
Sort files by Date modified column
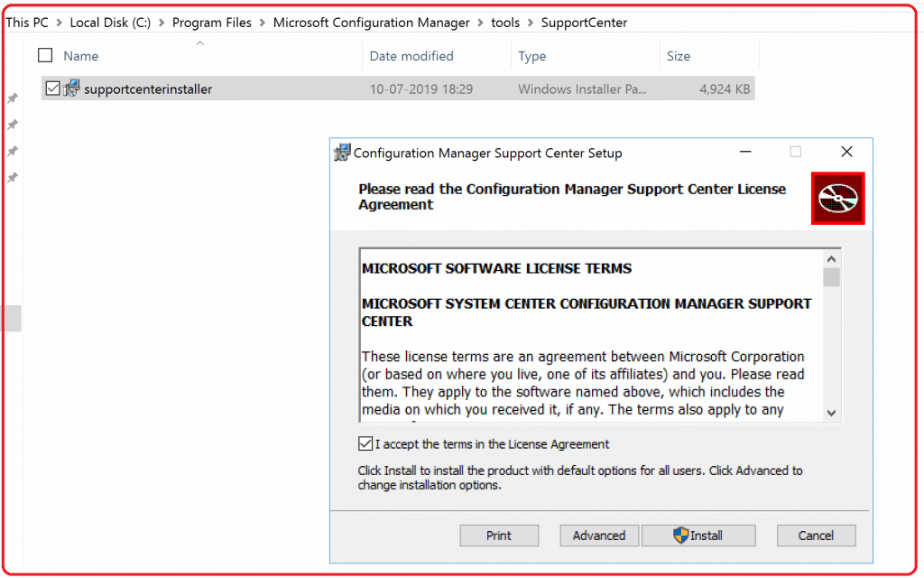point(411,56)
